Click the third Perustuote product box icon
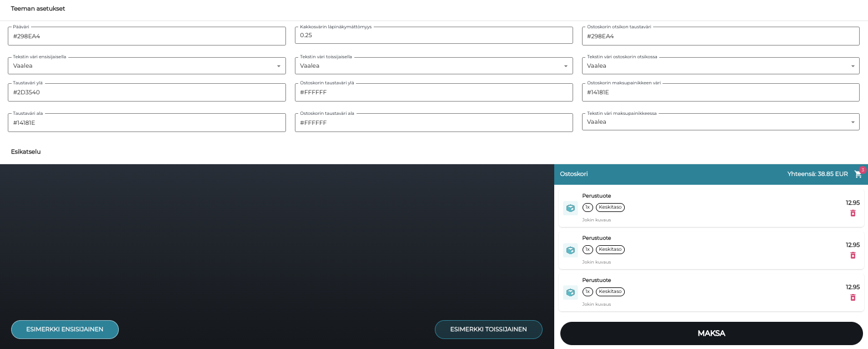Viewport: 868px width, 349px height. click(x=570, y=292)
